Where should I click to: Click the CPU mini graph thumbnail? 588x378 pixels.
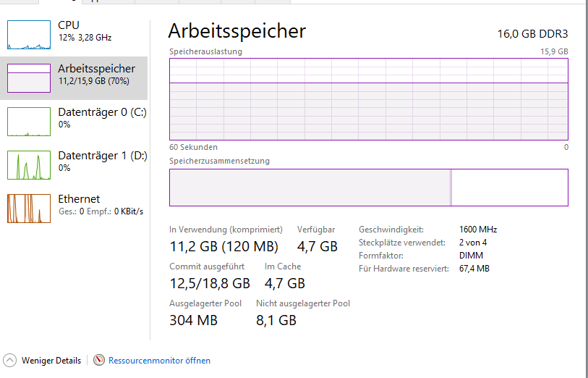(x=29, y=35)
